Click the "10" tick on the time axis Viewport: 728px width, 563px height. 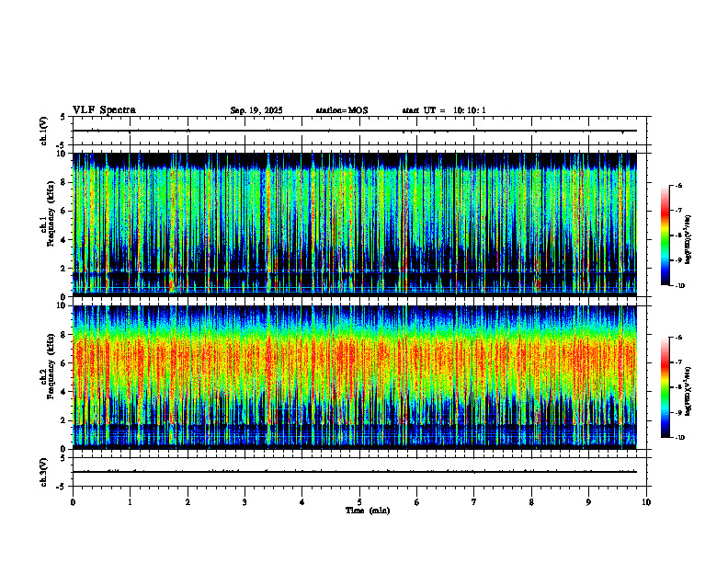click(x=646, y=502)
